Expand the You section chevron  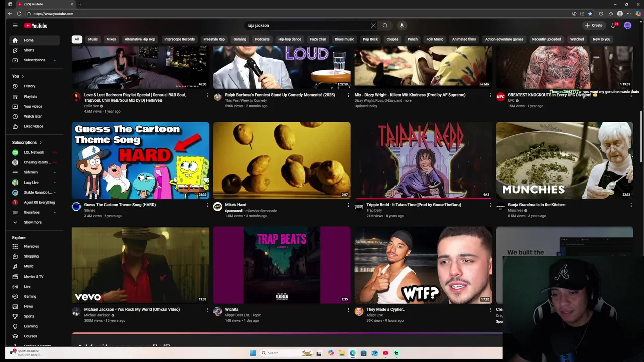(x=22, y=76)
